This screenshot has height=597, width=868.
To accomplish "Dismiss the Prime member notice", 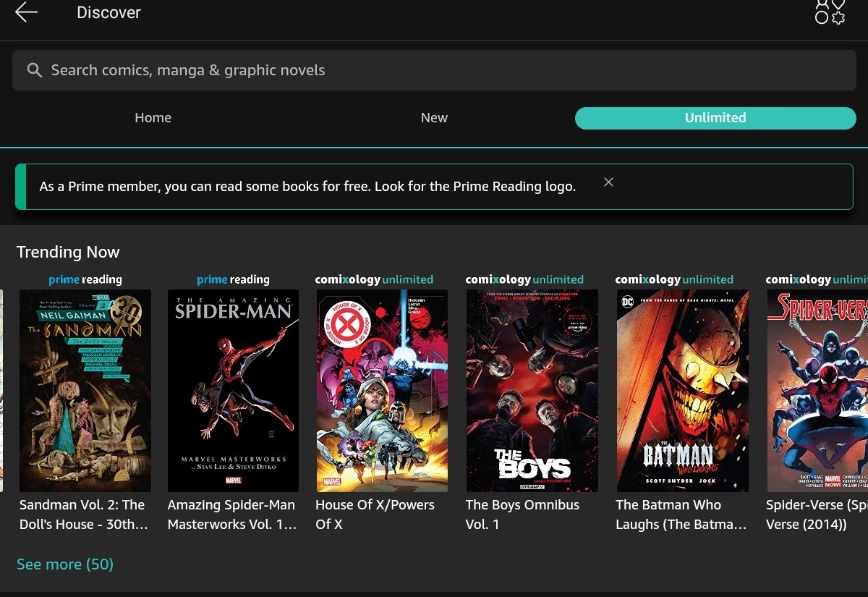I will (x=608, y=182).
